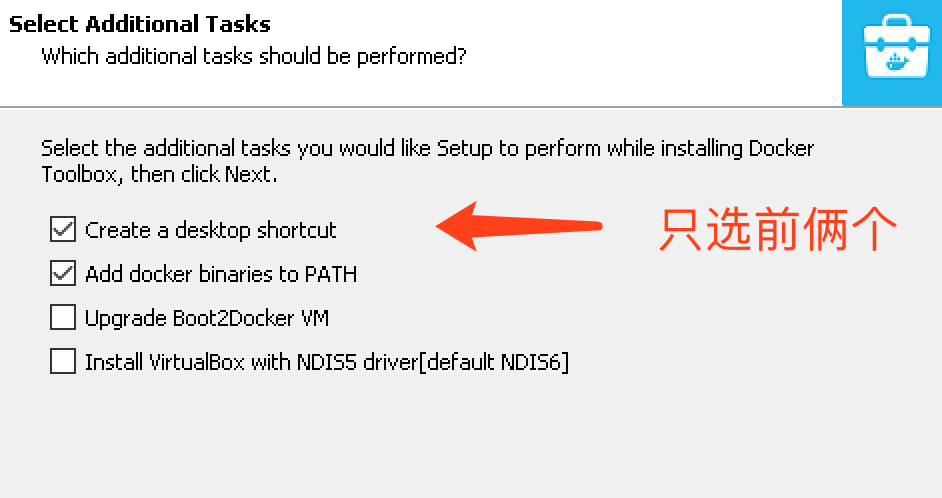Viewport: 942px width, 498px height.
Task: Click the red arrow pointing left
Action: click(518, 226)
